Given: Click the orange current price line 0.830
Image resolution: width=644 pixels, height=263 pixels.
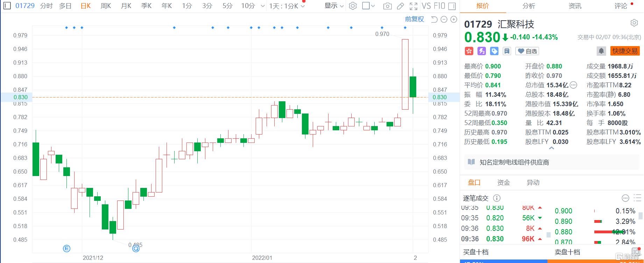Looking at the screenshot, I should click(x=230, y=97).
